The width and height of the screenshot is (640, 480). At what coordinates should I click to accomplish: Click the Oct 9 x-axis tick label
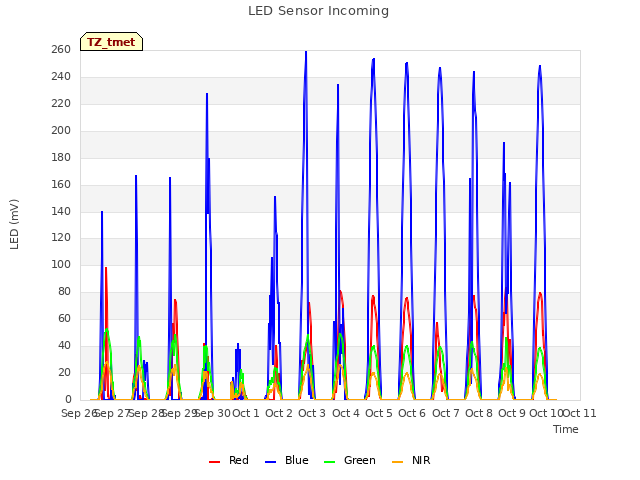[x=512, y=413]
